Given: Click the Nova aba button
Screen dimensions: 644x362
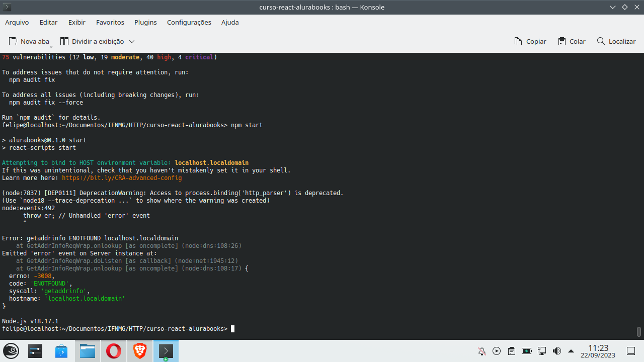Looking at the screenshot, I should 30,41.
